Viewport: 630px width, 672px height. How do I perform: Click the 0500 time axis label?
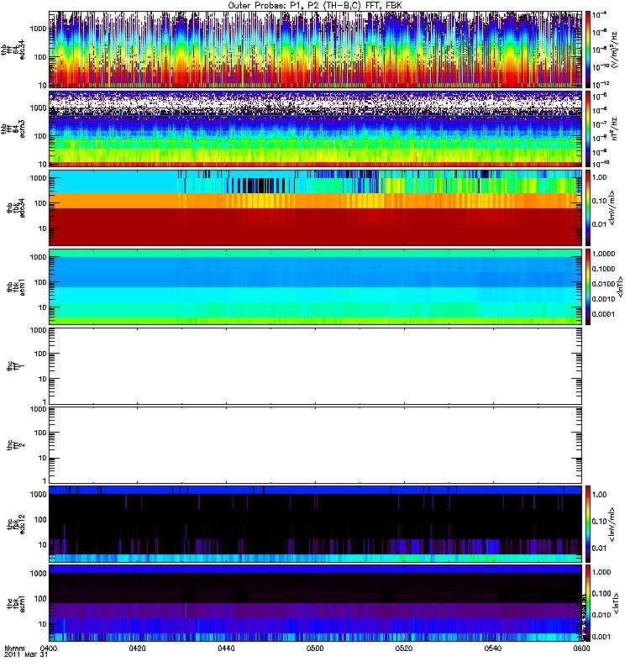click(x=315, y=649)
